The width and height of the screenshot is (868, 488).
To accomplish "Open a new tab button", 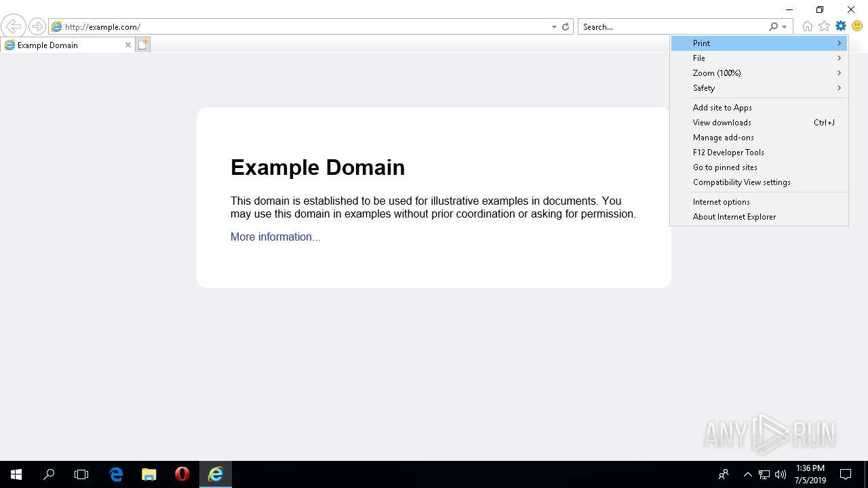I will (142, 45).
